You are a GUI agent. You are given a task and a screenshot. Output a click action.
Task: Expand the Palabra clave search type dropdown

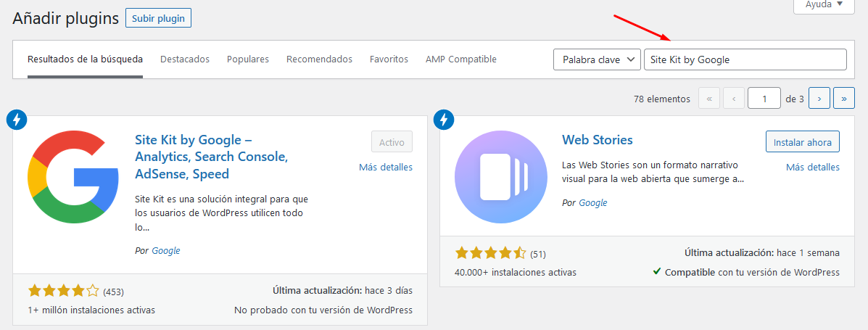pos(597,59)
